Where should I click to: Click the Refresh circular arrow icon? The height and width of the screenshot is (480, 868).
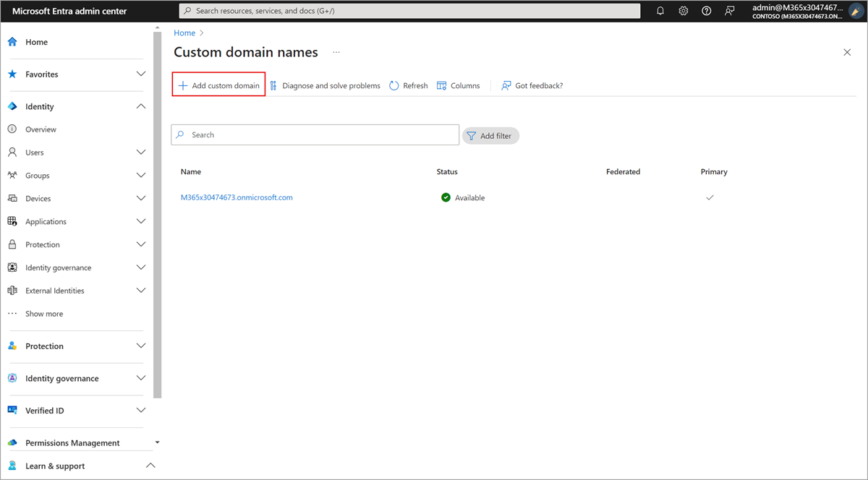(x=394, y=85)
